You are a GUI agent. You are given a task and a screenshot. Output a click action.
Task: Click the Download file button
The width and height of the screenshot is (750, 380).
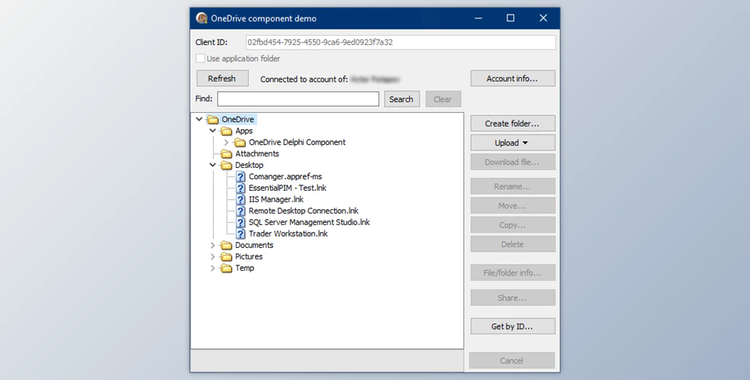[513, 162]
